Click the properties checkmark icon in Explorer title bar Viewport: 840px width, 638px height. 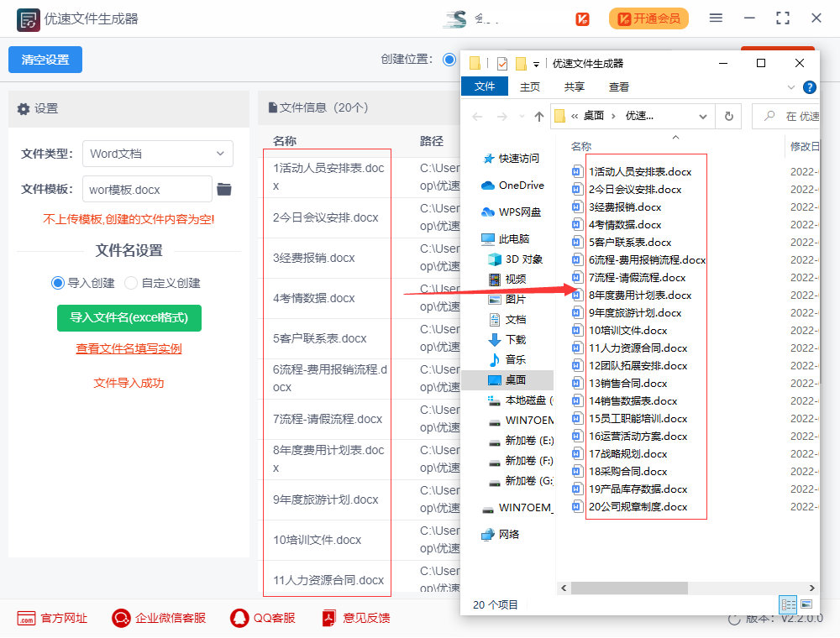tap(502, 64)
